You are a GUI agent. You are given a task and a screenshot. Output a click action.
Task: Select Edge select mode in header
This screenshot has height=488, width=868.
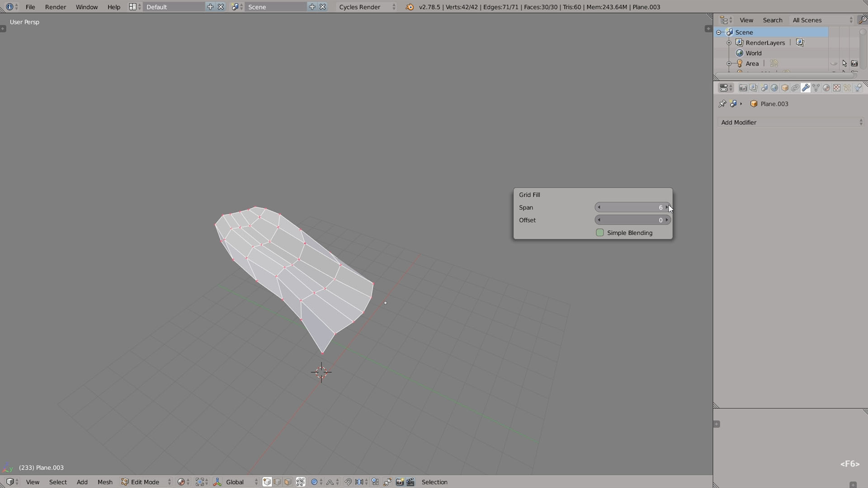point(278,482)
